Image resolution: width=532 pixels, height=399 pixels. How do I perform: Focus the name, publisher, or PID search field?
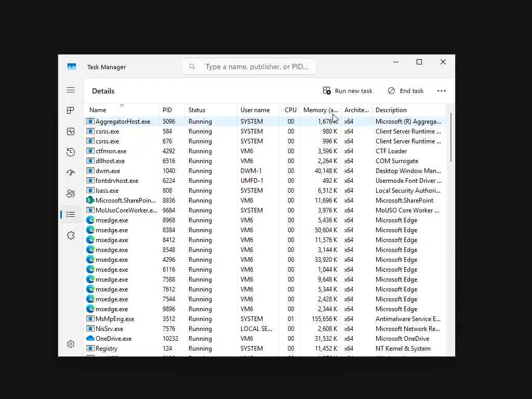pos(249,66)
